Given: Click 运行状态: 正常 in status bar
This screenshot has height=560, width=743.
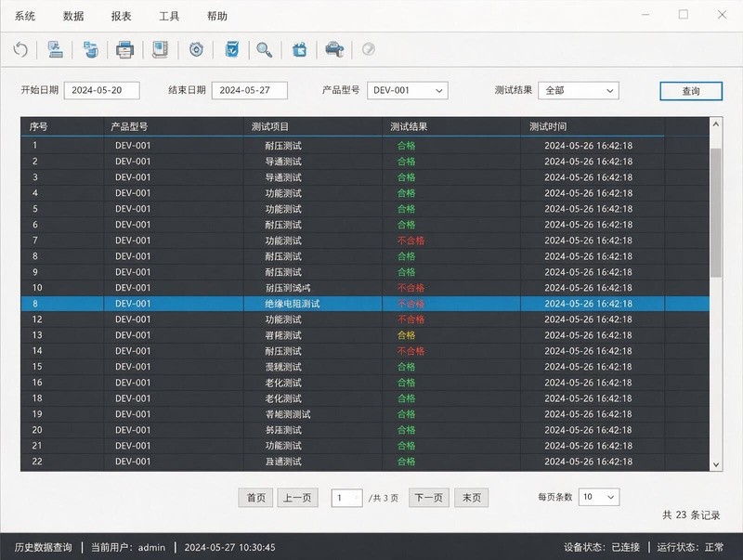Looking at the screenshot, I should coord(690,547).
